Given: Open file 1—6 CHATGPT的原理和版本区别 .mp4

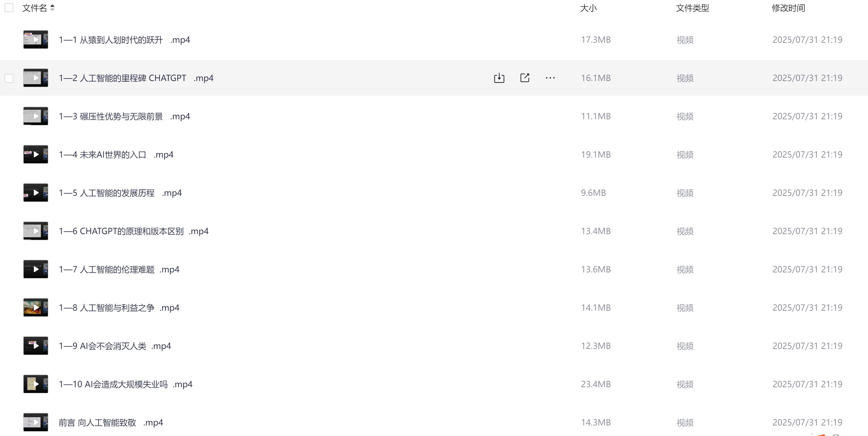Looking at the screenshot, I should point(133,231).
